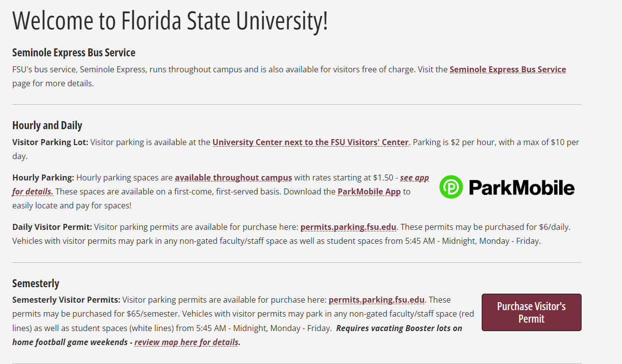The height and width of the screenshot is (364, 622).
Task: Click the Welcome to Florida State University heading
Action: (x=170, y=21)
